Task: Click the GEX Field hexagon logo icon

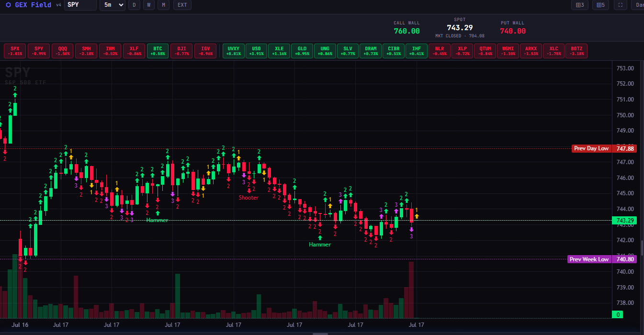Action: click(8, 5)
